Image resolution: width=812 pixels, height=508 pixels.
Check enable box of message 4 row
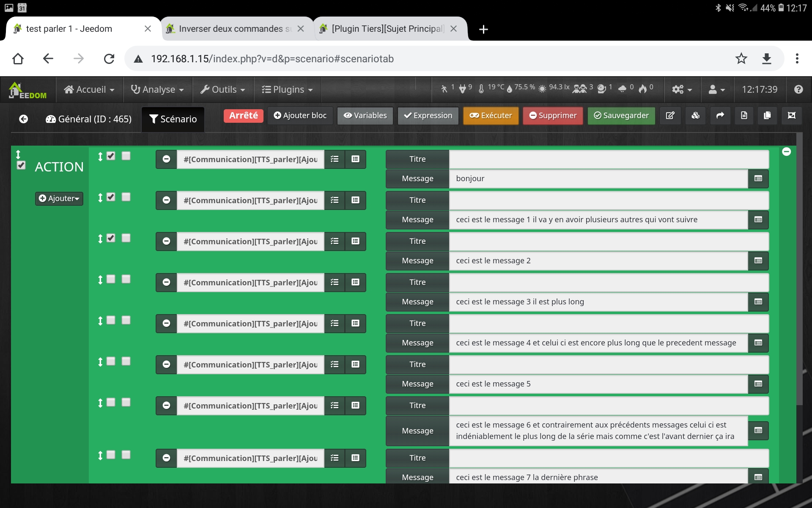click(111, 320)
